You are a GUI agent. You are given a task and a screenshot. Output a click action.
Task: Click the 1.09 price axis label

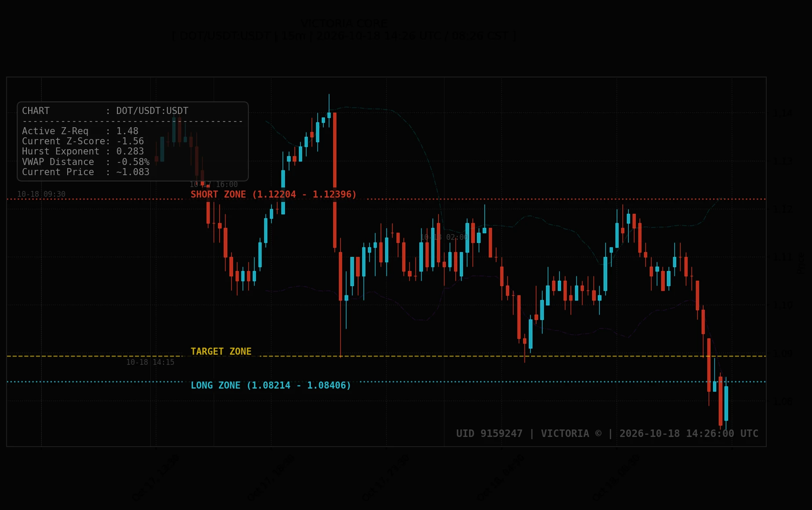pos(783,353)
